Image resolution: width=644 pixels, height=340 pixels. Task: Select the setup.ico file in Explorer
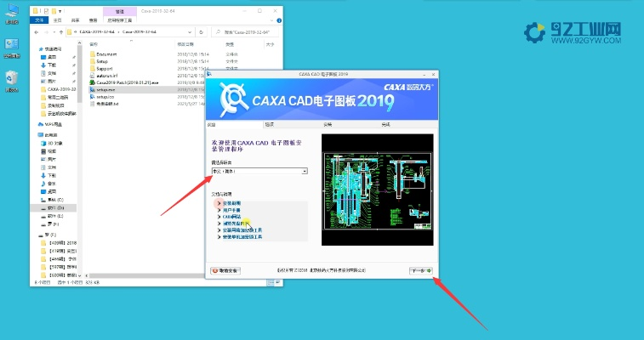coord(105,97)
